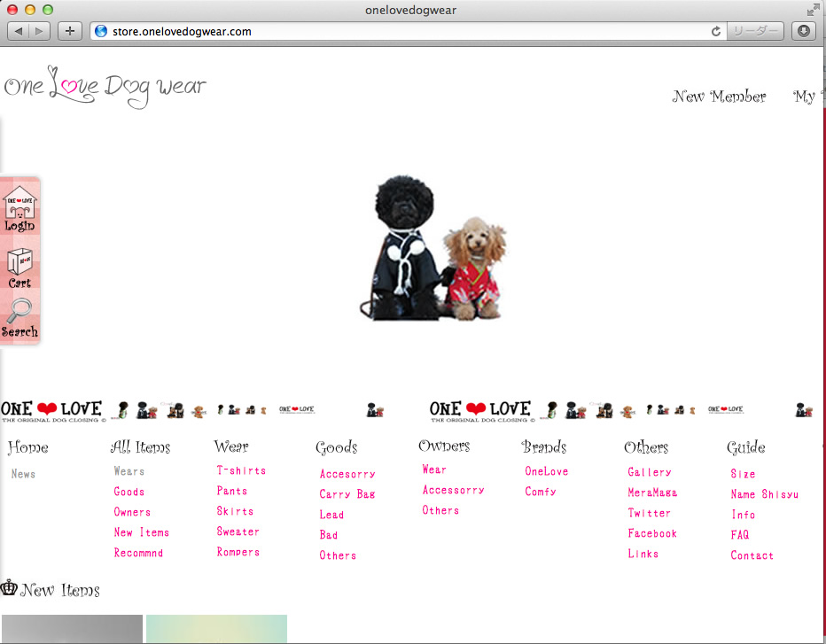The image size is (826, 644).
Task: Open the Comfy brand link
Action: click(541, 492)
